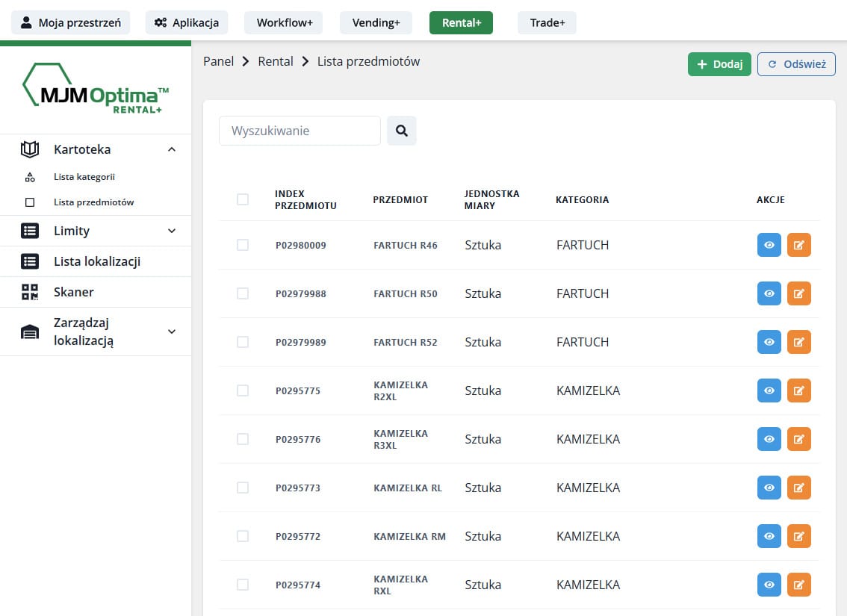Open the Workflow+ module tab
Image resolution: width=847 pixels, height=616 pixels.
(284, 22)
